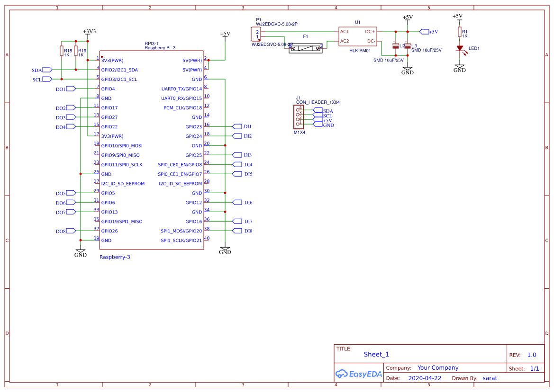
Task: Select the Raspberry-3 label below the component
Action: point(114,257)
